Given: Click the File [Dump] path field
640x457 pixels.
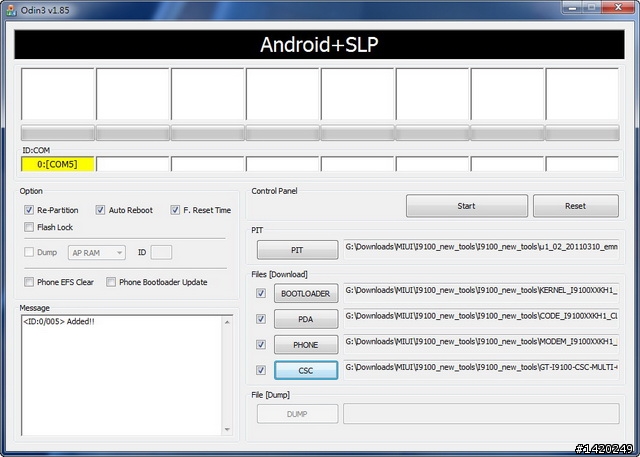Looking at the screenshot, I should coord(481,414).
